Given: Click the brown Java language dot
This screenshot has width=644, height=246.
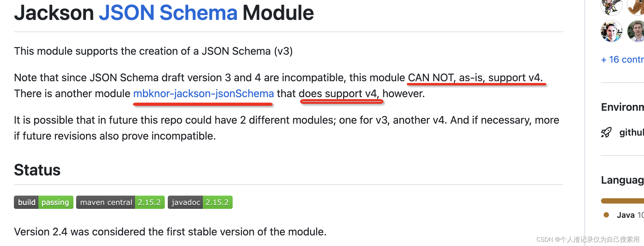Looking at the screenshot, I should pyautogui.click(x=606, y=215).
